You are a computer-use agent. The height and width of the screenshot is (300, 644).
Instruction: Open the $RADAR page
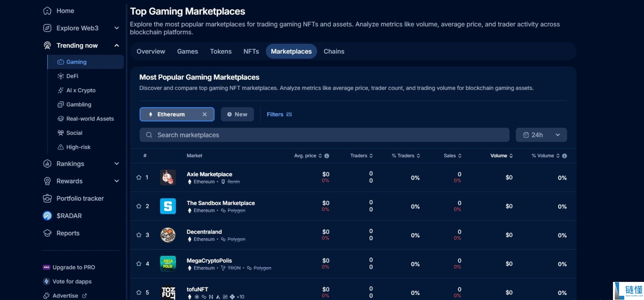(x=62, y=216)
